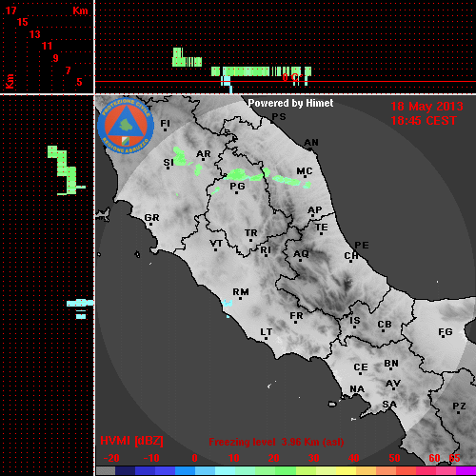Click the PE city label
The width and height of the screenshot is (476, 476).
click(362, 246)
